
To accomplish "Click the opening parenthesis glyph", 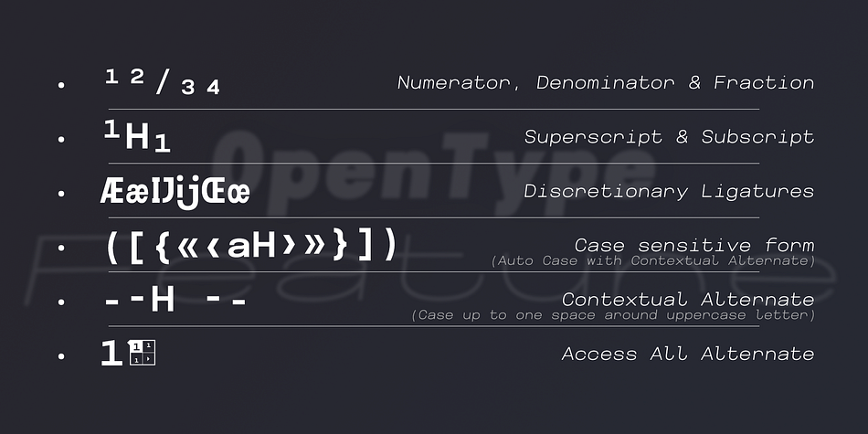I will pos(111,245).
